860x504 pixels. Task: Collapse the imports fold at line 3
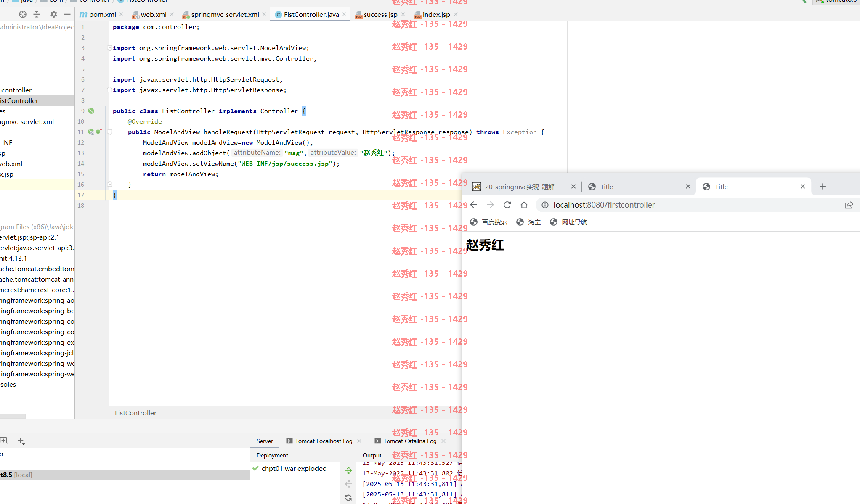pyautogui.click(x=110, y=48)
